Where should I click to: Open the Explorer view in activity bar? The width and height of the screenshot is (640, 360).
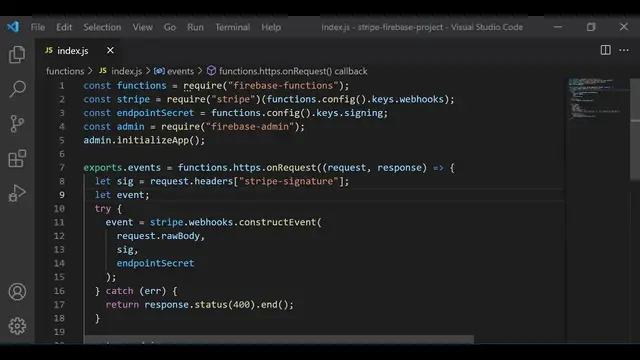click(x=17, y=54)
